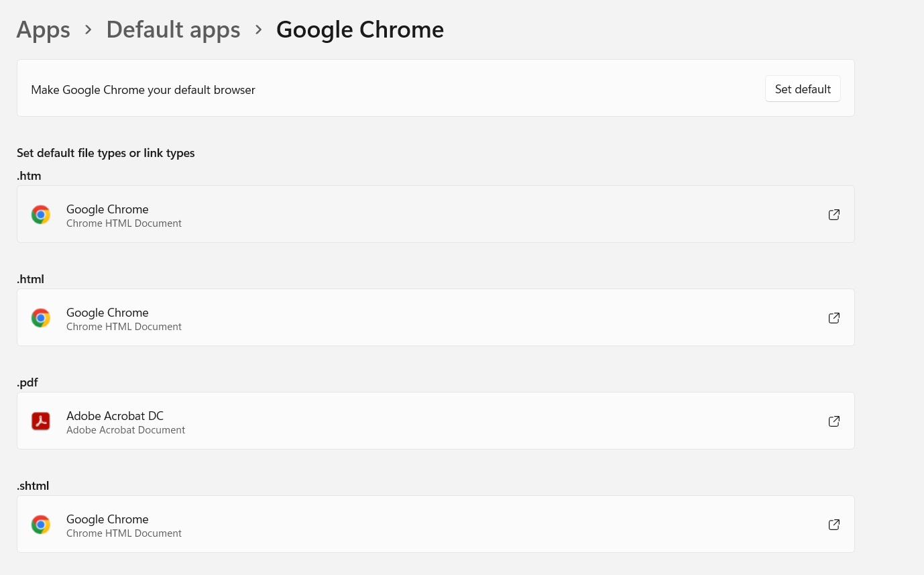Open the external link icon for .html
The height and width of the screenshot is (575, 924).
coord(834,318)
